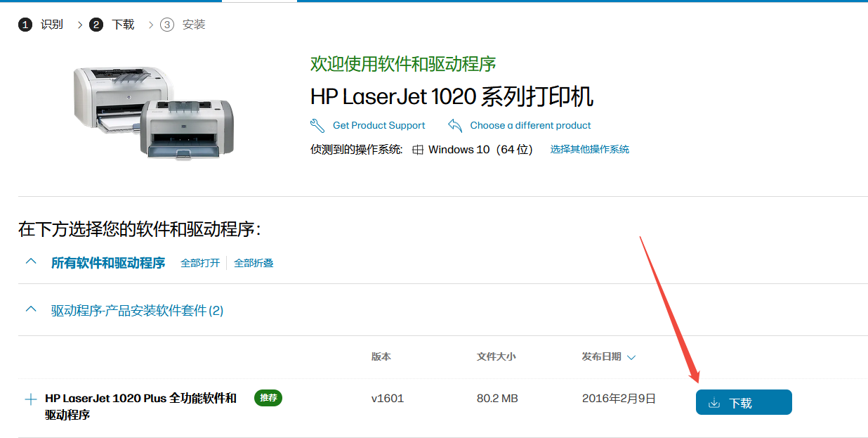Click the 推荐 badge

coord(268,398)
